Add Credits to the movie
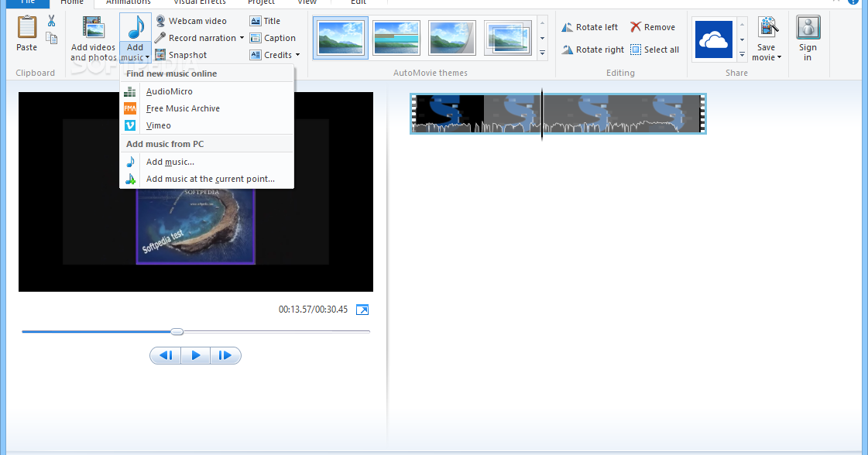The image size is (868, 455). tap(271, 55)
